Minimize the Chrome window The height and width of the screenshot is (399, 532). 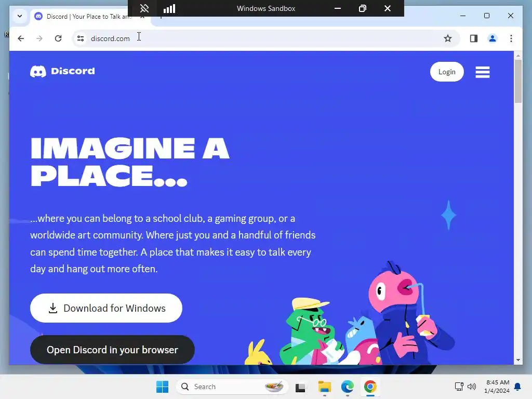click(463, 16)
